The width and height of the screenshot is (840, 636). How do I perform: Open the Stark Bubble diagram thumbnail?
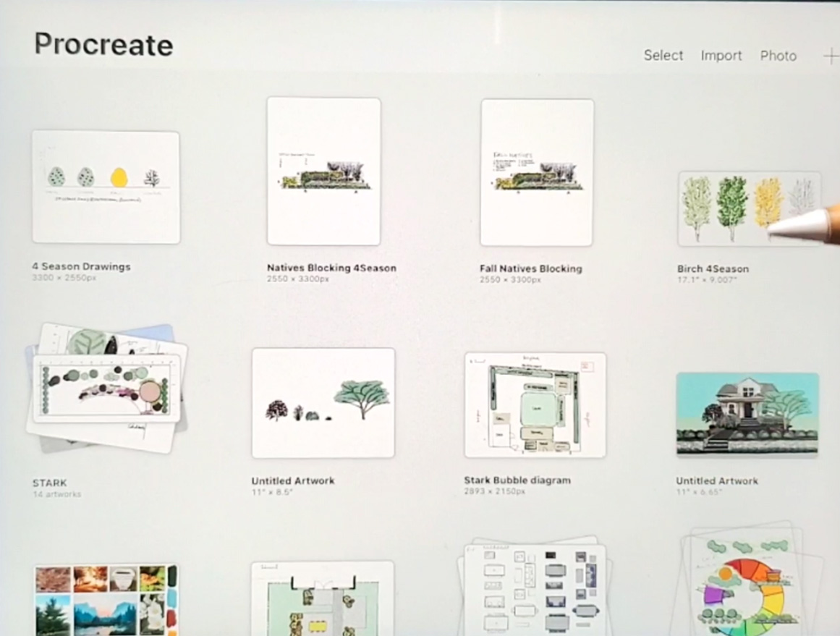click(x=535, y=404)
